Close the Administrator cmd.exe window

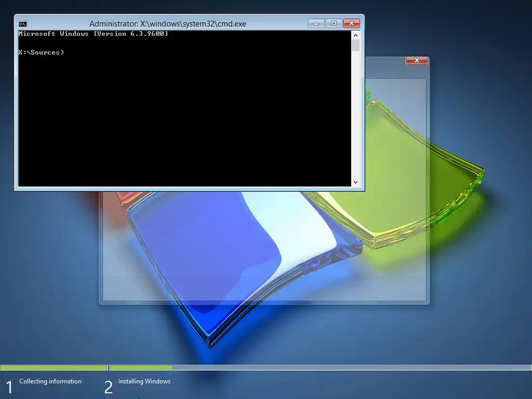click(x=352, y=23)
